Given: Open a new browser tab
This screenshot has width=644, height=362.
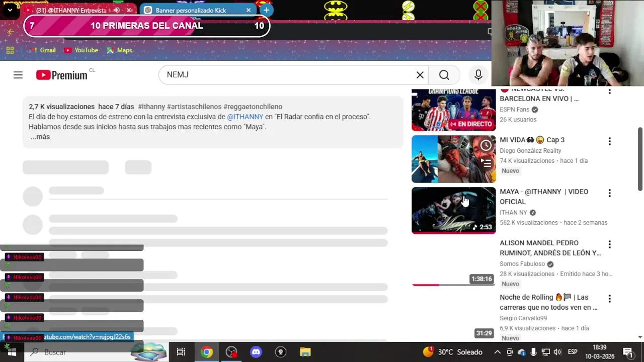Looking at the screenshot, I should point(266,10).
